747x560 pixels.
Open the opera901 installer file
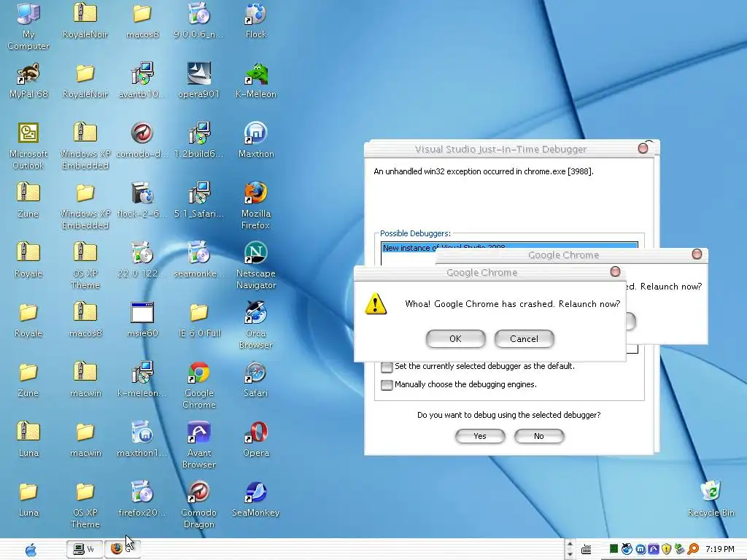click(x=198, y=80)
